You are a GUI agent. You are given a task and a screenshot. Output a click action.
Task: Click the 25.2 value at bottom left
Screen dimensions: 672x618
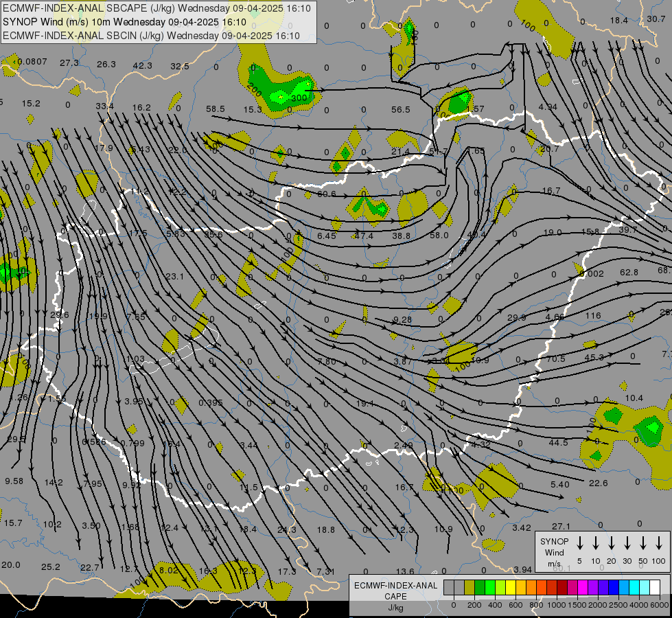51,567
